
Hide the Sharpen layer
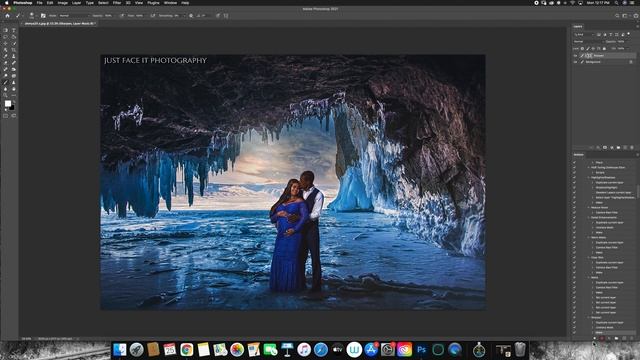(x=575, y=56)
